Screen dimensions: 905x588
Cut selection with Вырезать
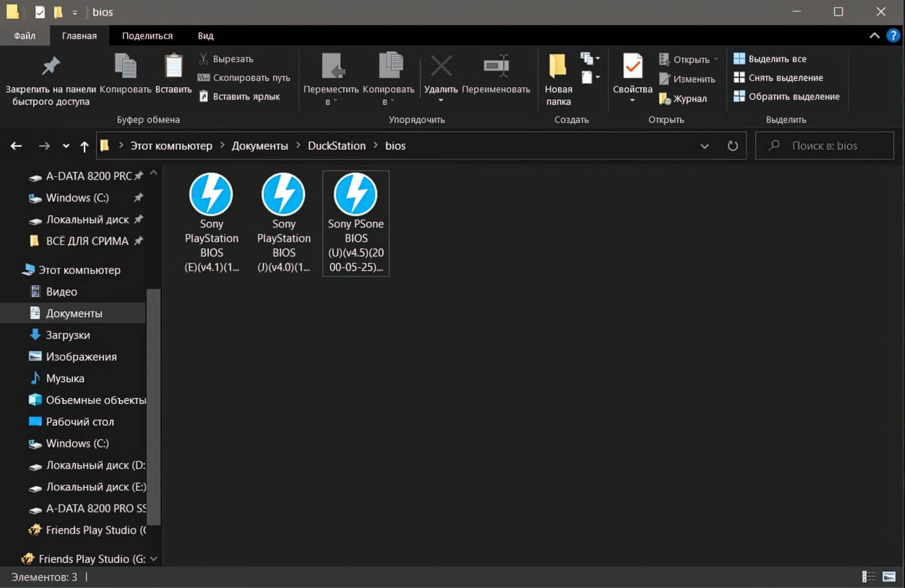click(x=226, y=59)
